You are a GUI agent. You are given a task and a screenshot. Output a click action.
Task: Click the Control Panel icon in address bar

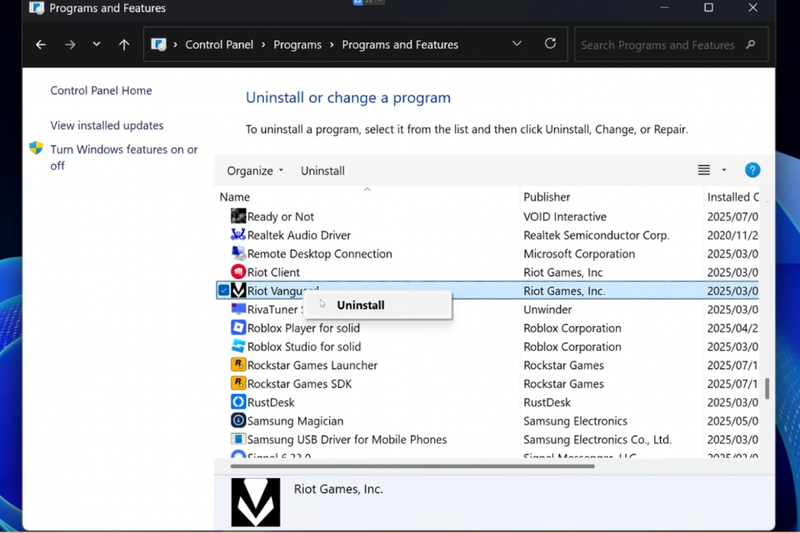click(159, 44)
